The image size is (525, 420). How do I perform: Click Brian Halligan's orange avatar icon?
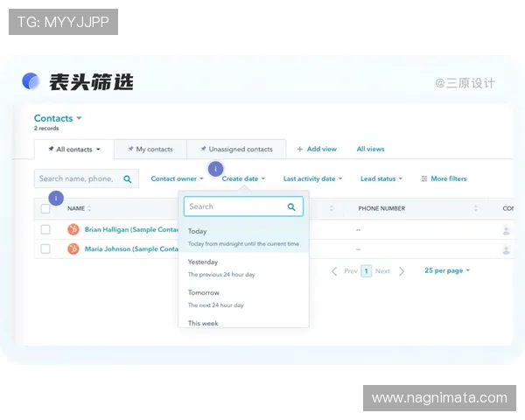coord(73,229)
